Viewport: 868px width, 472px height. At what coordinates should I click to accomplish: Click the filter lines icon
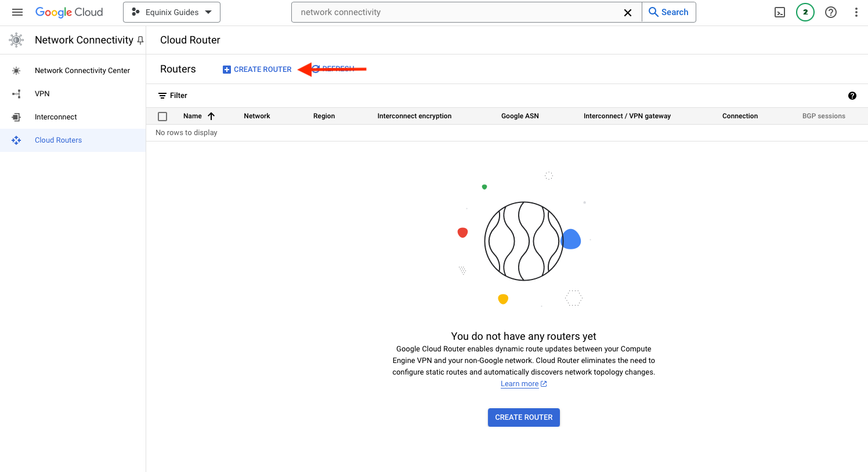162,96
